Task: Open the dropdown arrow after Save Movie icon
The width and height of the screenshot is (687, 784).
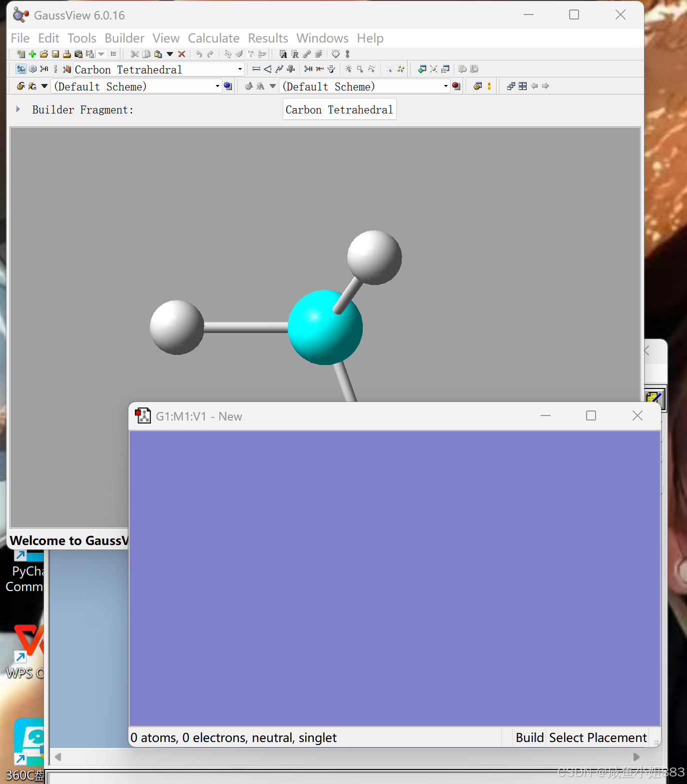Action: point(101,54)
